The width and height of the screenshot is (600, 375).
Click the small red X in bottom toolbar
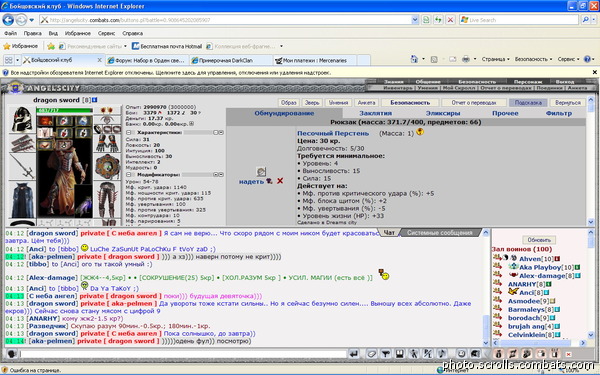[x=569, y=354]
